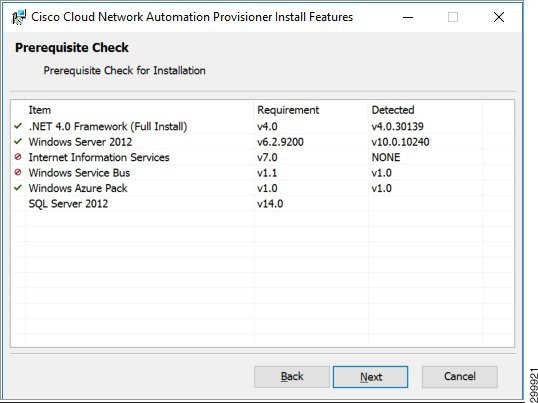
Task: Click Windows Service Bus detected v1.0
Action: (x=382, y=173)
